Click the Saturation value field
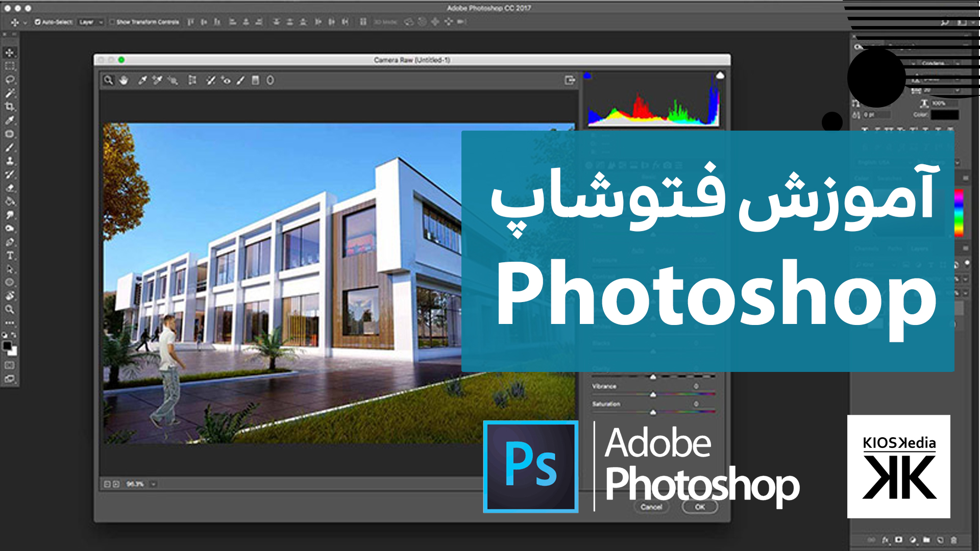 pos(696,404)
